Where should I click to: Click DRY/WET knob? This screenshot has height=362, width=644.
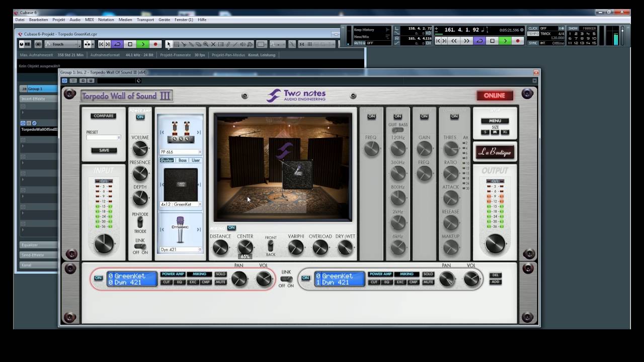pos(345,247)
